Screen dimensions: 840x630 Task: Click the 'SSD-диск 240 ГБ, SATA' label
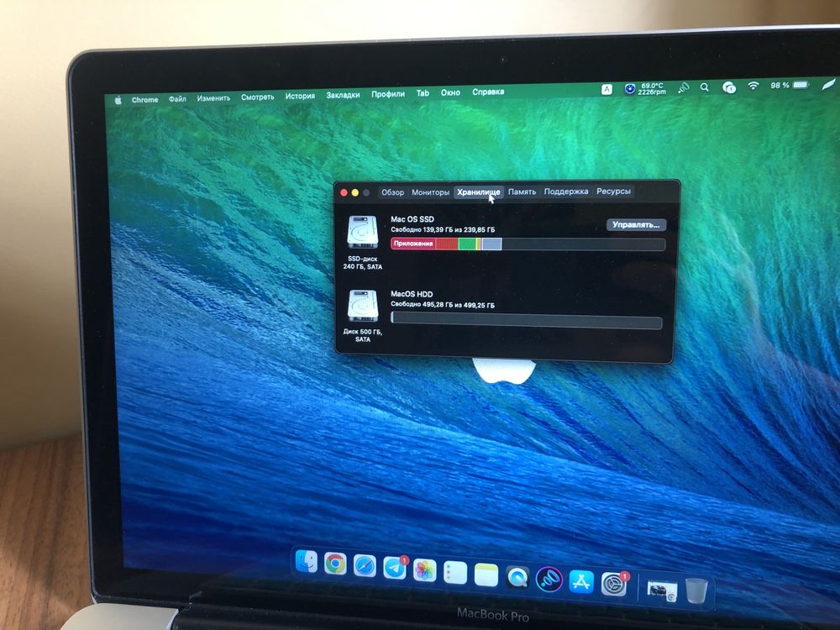(x=363, y=262)
